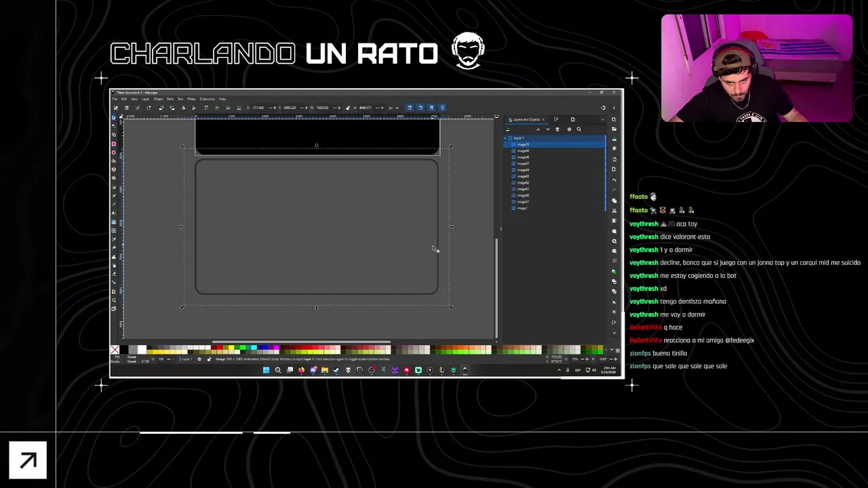Toggle scale rounded corners button
The width and height of the screenshot is (868, 488).
420,108
